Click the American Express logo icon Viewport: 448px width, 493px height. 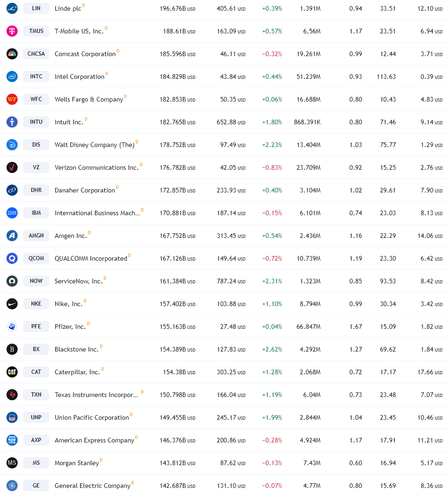12,440
